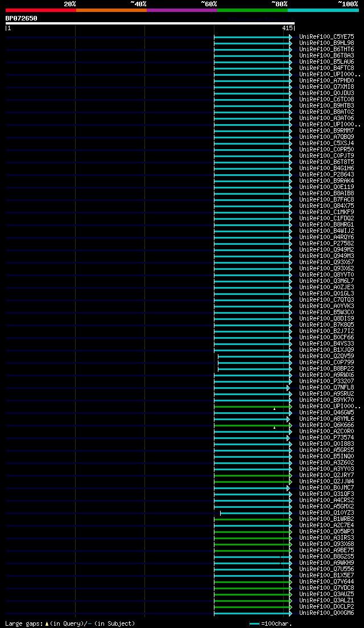Select hit label UniRef100_D0CLP2

(x=326, y=606)
